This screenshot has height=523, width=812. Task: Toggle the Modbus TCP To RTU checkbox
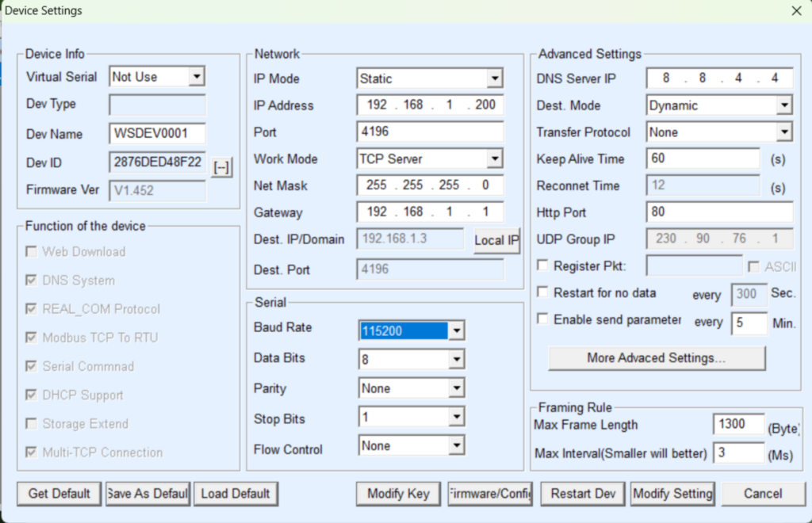tap(31, 338)
